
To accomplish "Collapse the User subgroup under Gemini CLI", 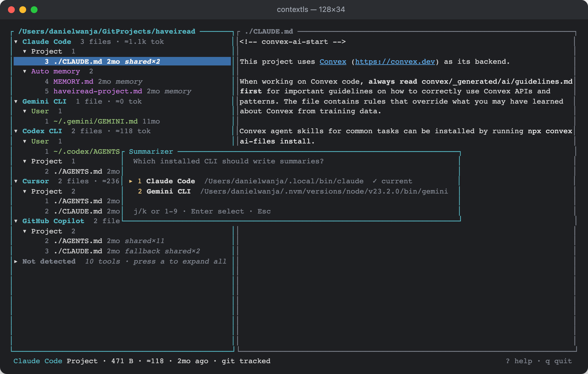I will (25, 111).
